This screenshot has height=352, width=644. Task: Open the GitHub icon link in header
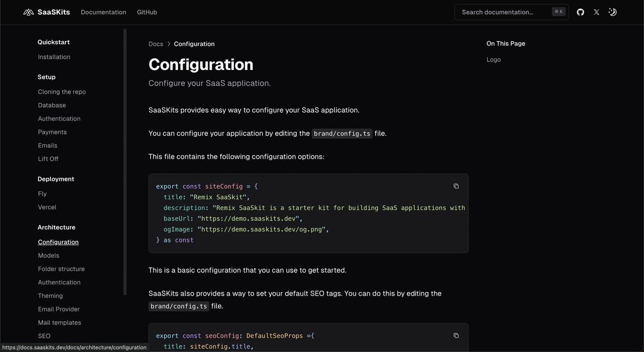[x=581, y=12]
